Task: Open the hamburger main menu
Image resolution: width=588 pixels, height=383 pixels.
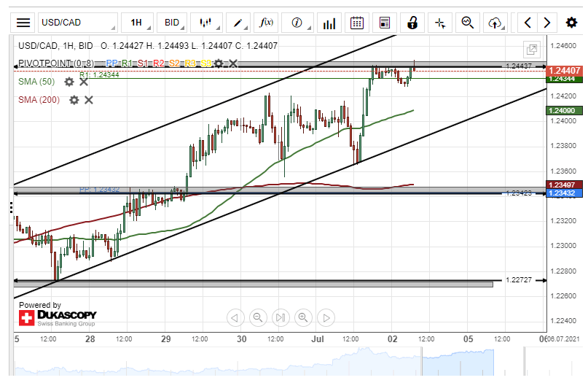Action: (x=23, y=23)
